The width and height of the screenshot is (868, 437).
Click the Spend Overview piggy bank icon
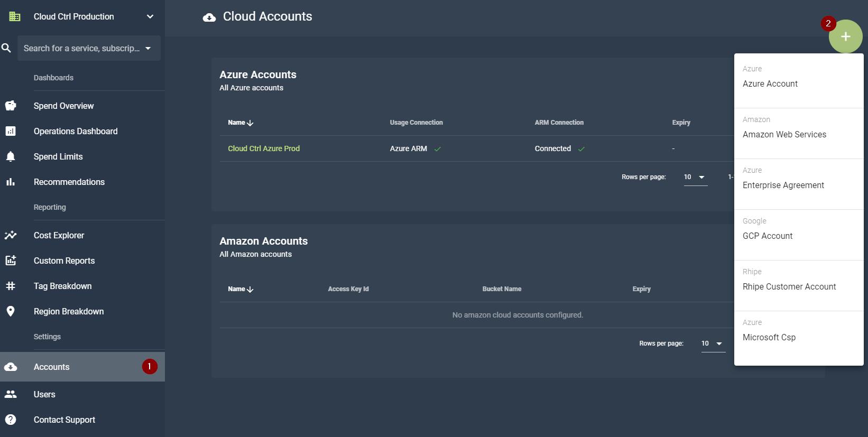pos(11,106)
